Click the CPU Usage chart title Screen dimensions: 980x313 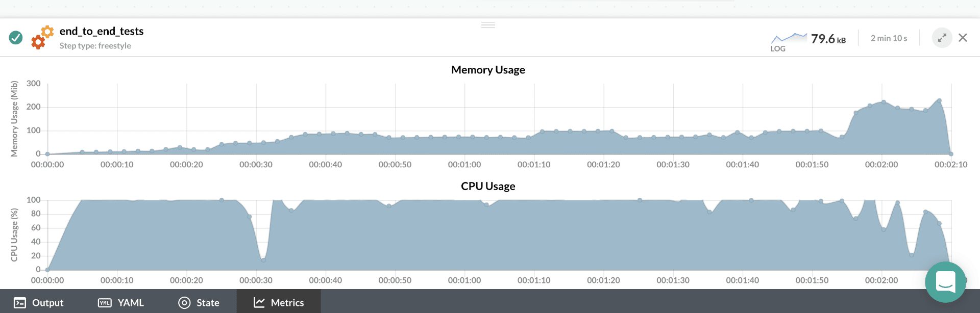coord(488,186)
